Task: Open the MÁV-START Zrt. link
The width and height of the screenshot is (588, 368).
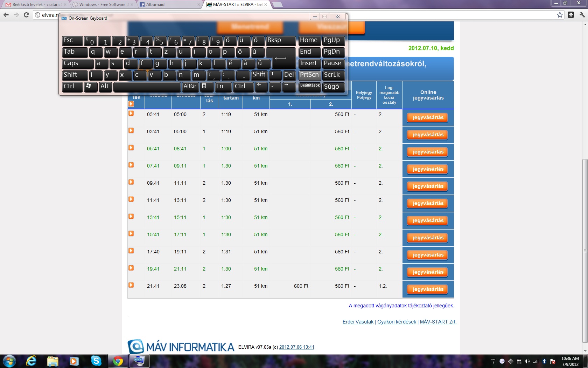Action: [438, 322]
